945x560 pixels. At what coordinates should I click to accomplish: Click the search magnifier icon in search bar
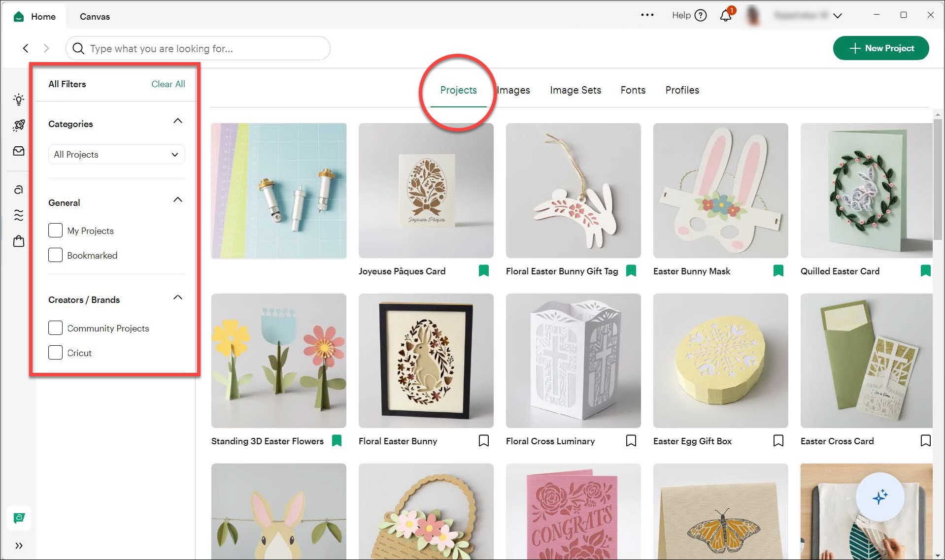(78, 48)
